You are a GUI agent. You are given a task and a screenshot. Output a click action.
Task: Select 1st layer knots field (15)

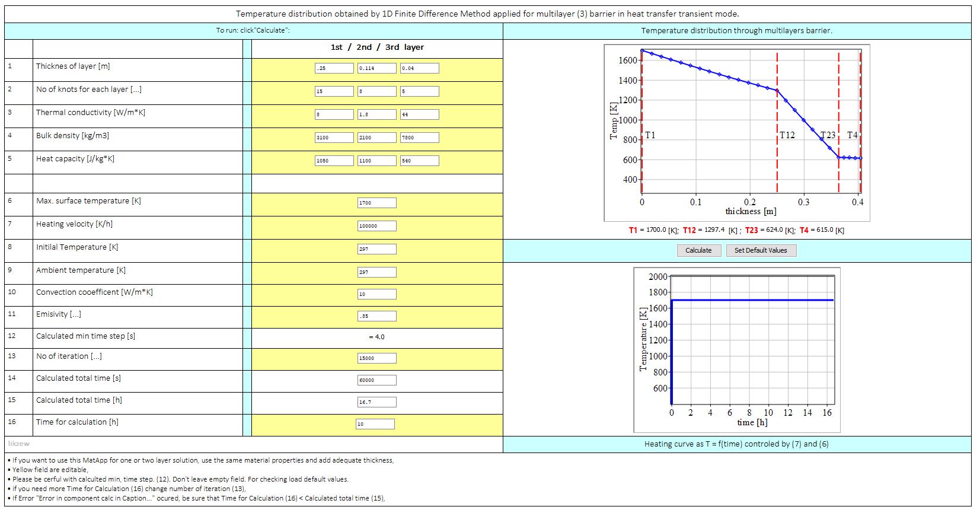(x=334, y=91)
